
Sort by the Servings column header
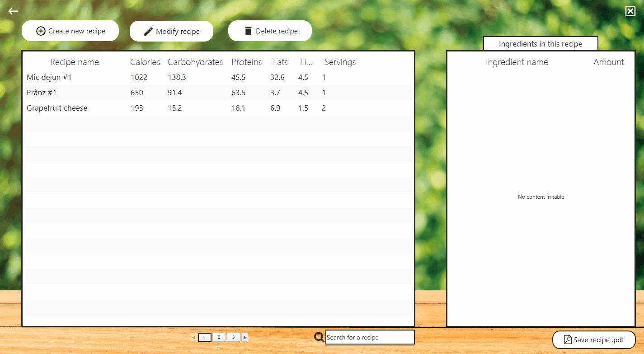click(x=340, y=62)
